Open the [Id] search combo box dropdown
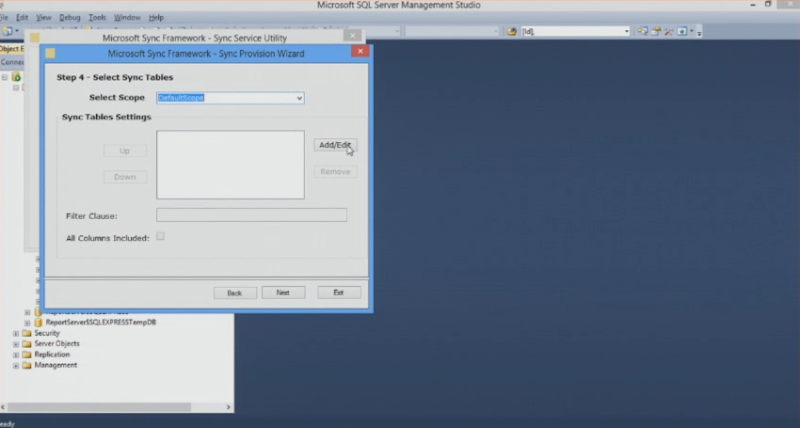This screenshot has width=800, height=428. 627,32
